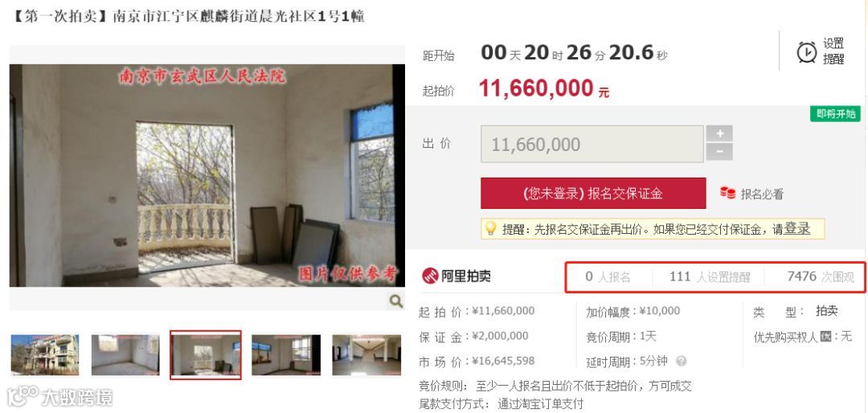The image size is (868, 413).
Task: Click the bid price input field
Action: 592,144
